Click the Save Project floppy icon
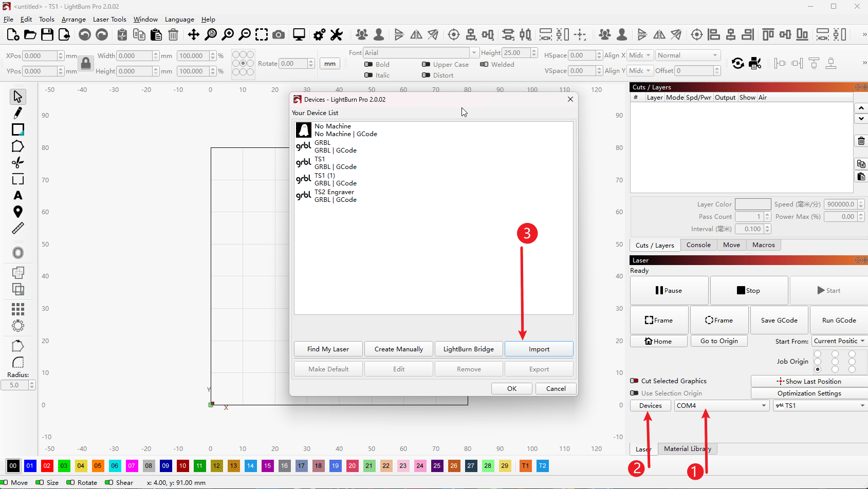This screenshot has width=868, height=489. [x=47, y=34]
